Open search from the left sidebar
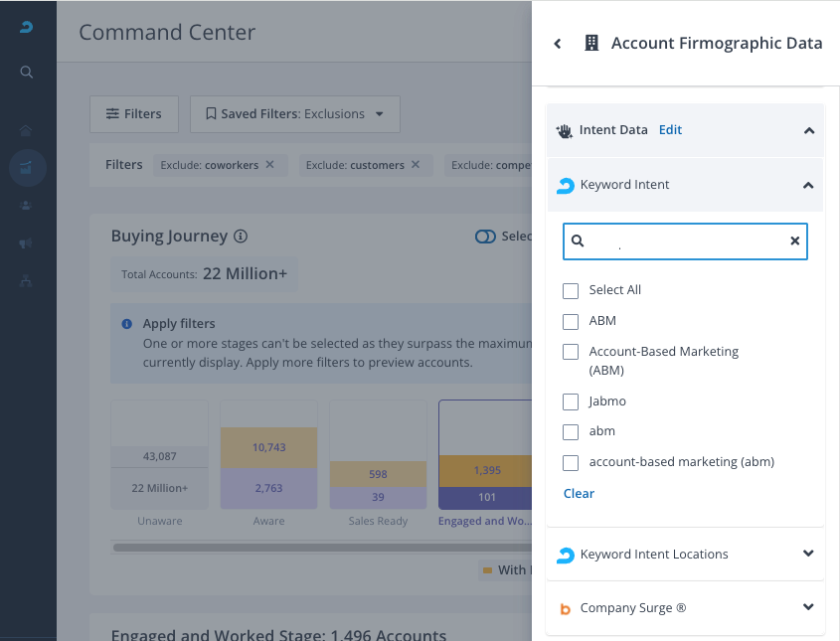 click(x=27, y=72)
